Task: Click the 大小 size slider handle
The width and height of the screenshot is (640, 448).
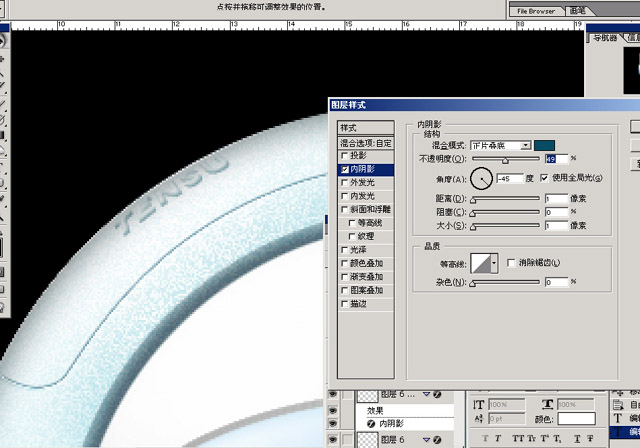Action: (x=473, y=227)
